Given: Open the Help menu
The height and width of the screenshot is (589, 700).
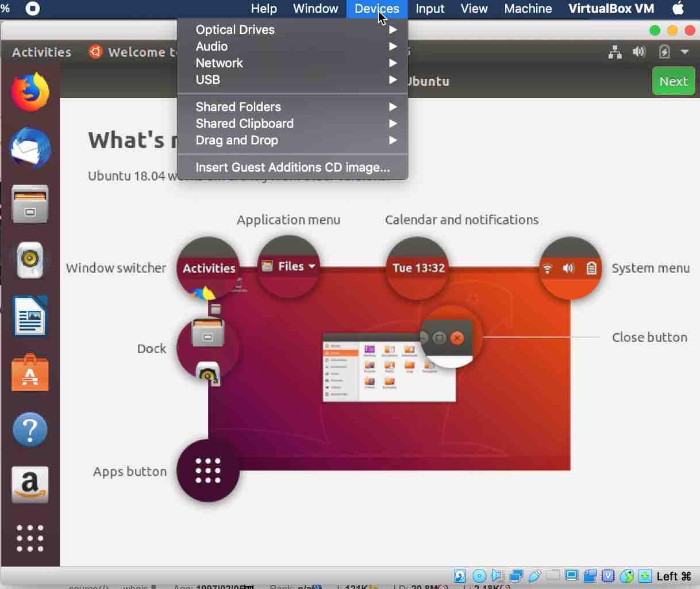Looking at the screenshot, I should tap(264, 9).
